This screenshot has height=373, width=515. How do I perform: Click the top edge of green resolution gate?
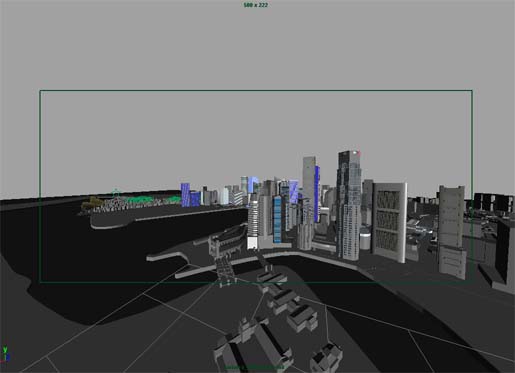(x=256, y=90)
